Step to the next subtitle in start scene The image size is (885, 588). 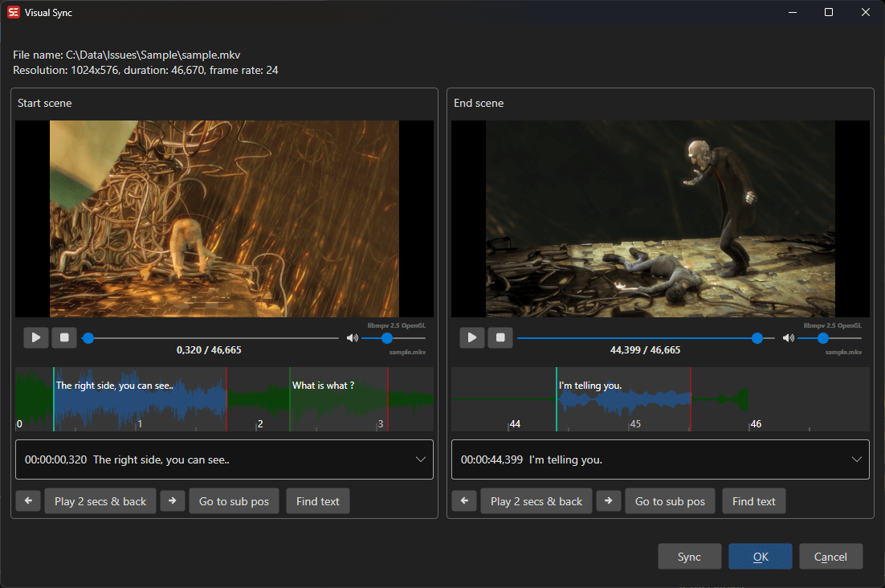click(x=173, y=500)
